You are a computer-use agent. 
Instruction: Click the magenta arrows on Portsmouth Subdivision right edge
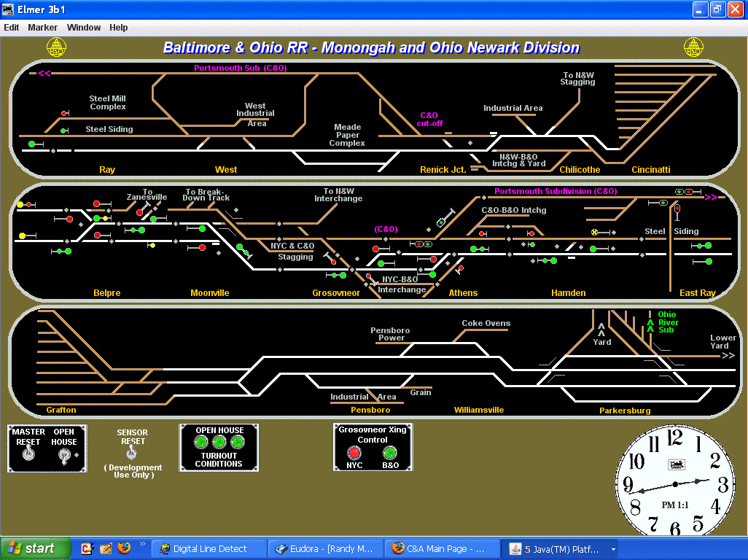(711, 197)
